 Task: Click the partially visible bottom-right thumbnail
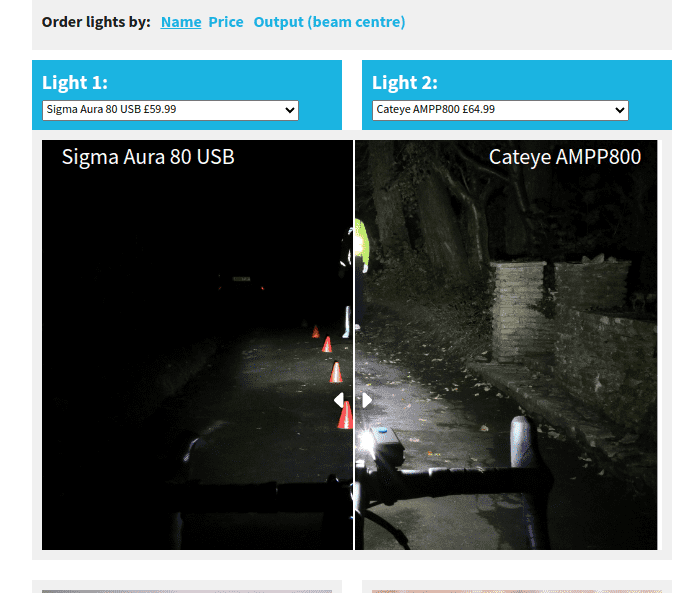(x=515, y=589)
